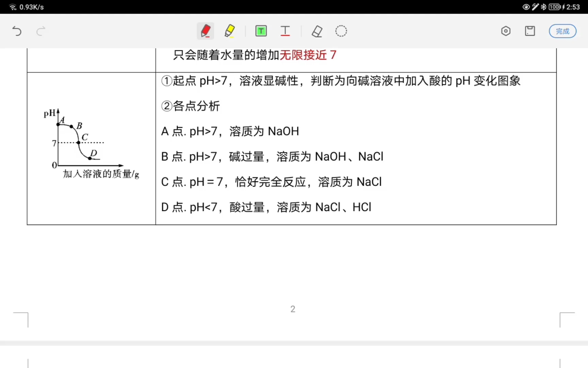This screenshot has width=588, height=368.
Task: Pick the eraser tool
Action: click(x=317, y=31)
